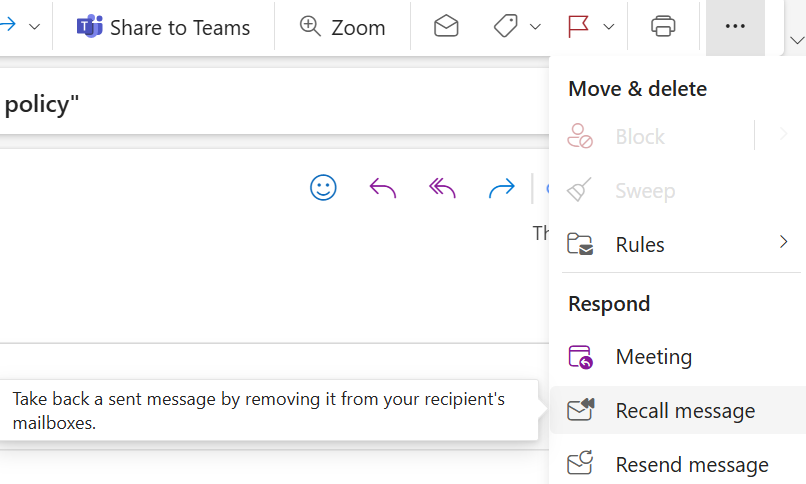The image size is (806, 484).
Task: Click the Sweep menu item
Action: [678, 191]
